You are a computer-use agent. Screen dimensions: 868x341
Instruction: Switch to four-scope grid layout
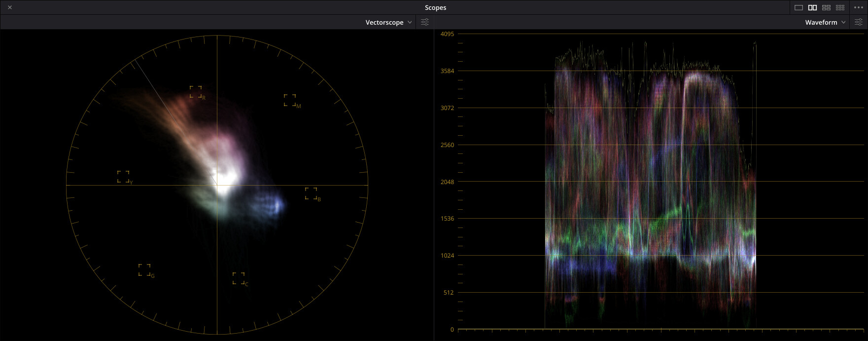coord(827,7)
